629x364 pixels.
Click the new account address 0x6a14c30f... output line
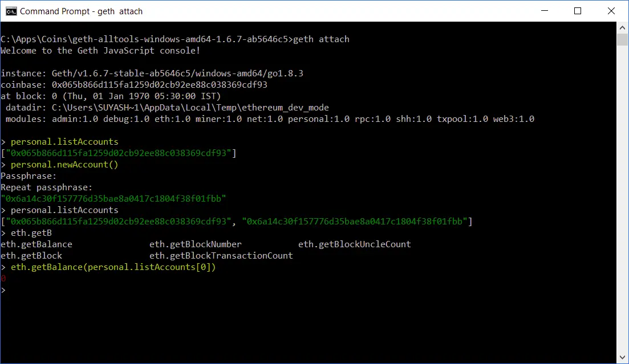point(113,198)
